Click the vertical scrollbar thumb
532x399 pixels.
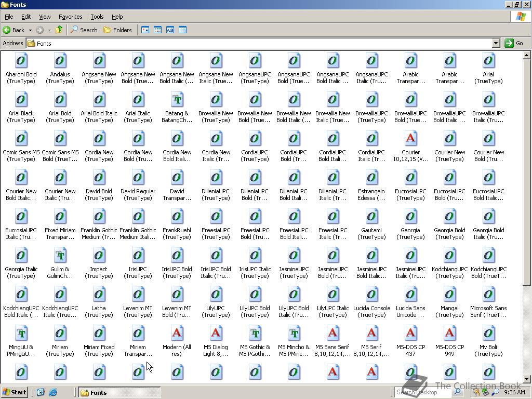(x=526, y=171)
